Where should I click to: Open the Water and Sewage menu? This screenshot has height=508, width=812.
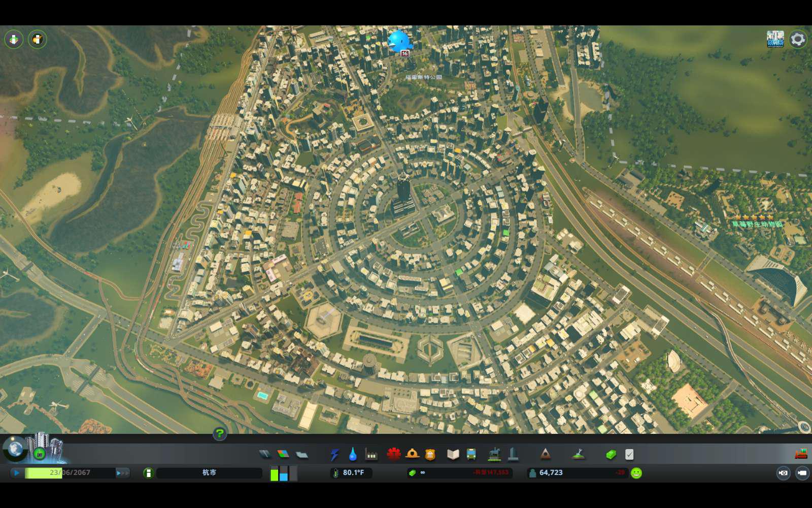tap(353, 454)
